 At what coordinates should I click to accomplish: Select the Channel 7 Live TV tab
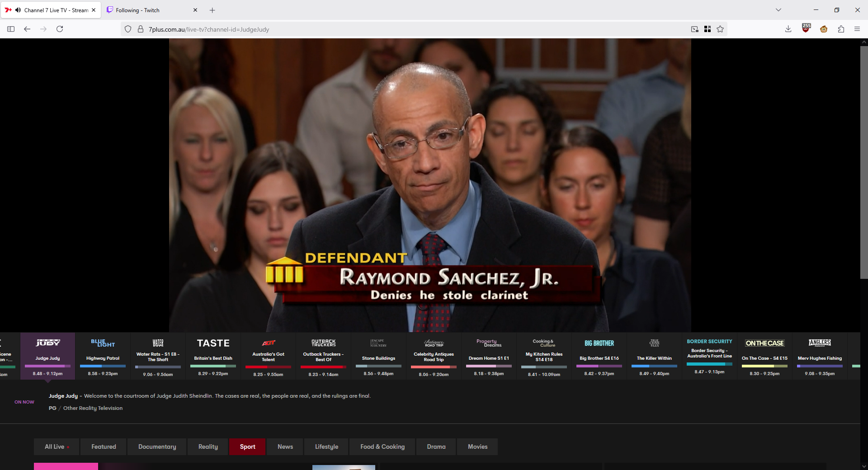tap(51, 10)
